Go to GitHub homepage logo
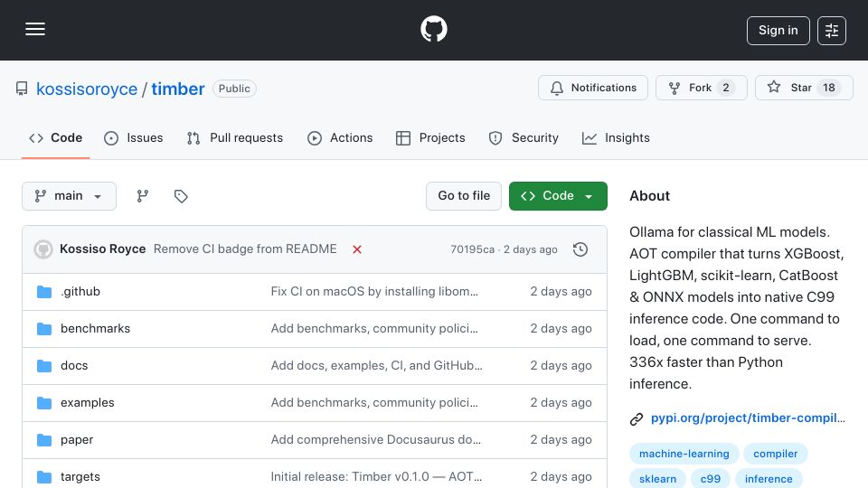 point(433,29)
